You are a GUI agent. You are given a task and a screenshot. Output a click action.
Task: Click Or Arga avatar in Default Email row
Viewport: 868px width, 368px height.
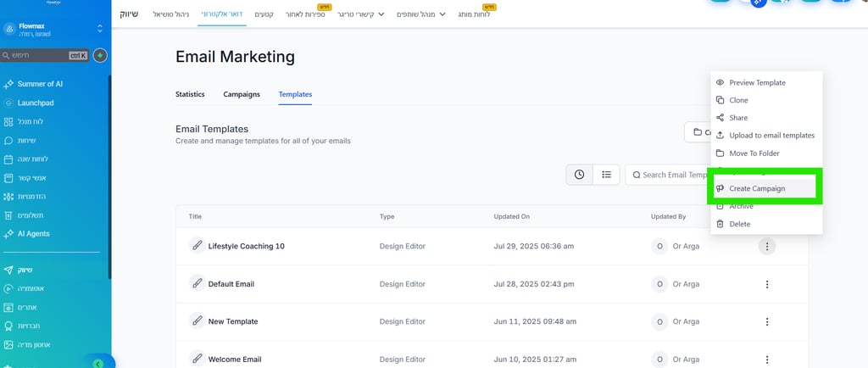[x=659, y=284]
